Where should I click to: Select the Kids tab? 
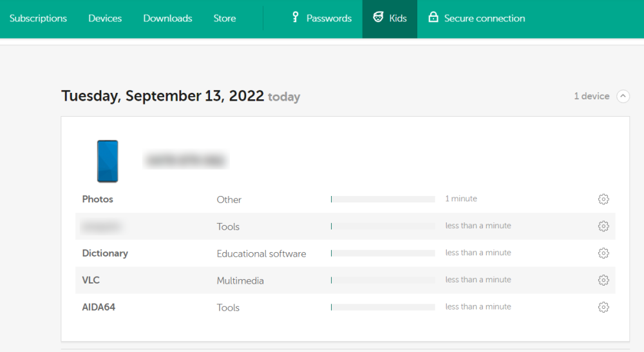390,19
